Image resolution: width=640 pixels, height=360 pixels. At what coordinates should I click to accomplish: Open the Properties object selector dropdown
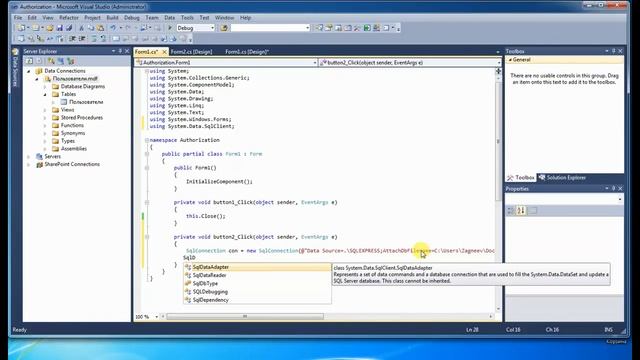(x=620, y=199)
